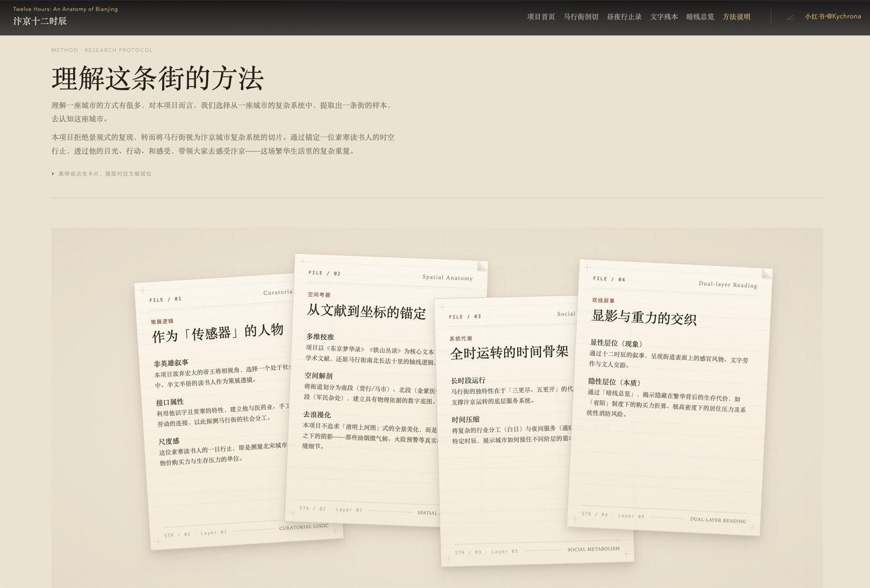Click the 汴京十二时辰 site title
Viewport: 870px width, 588px height.
(x=40, y=21)
